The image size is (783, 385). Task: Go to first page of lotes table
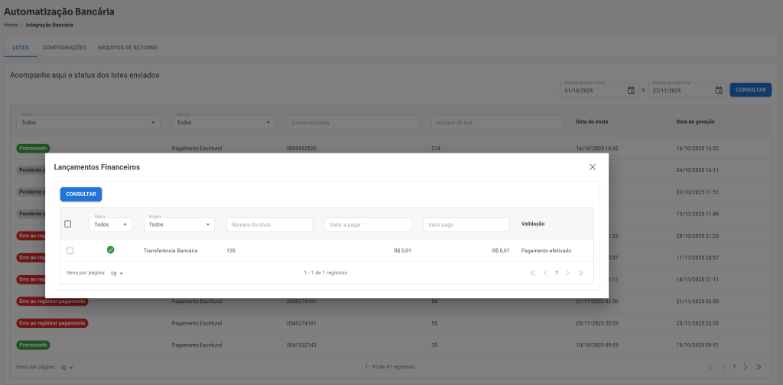710,367
